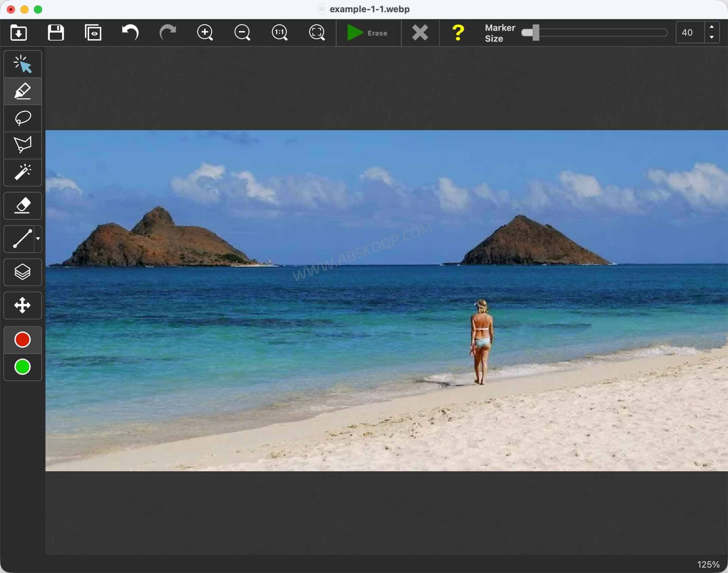Start the Erase process
Image resolution: width=728 pixels, height=573 pixels.
pos(368,33)
